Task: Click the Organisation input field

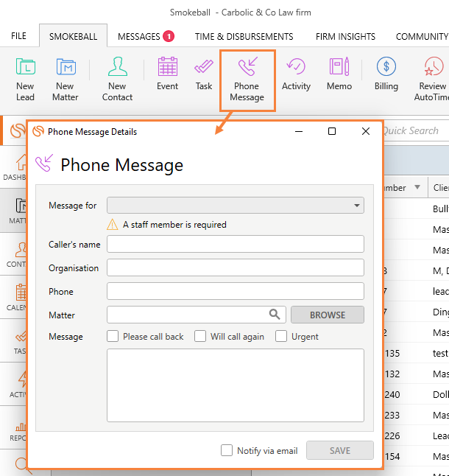Action: (x=236, y=267)
